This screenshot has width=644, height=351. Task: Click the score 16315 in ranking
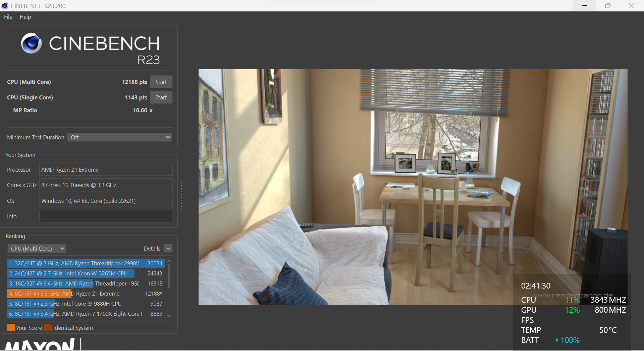[x=155, y=283]
